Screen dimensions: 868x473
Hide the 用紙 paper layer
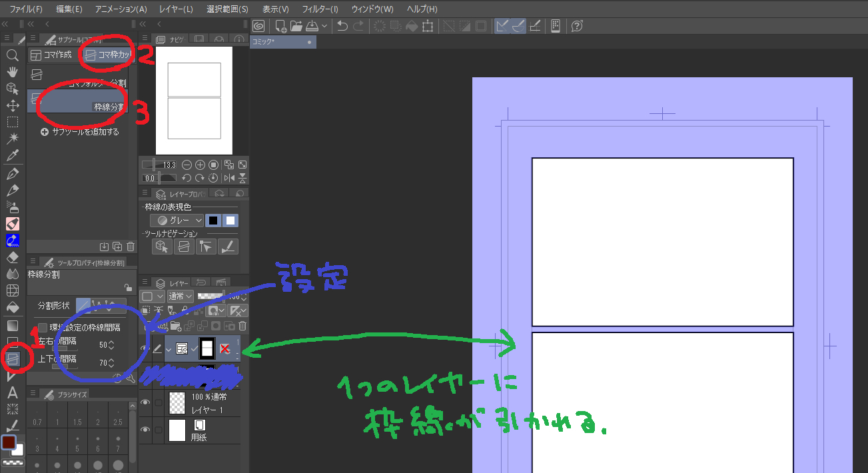[145, 430]
